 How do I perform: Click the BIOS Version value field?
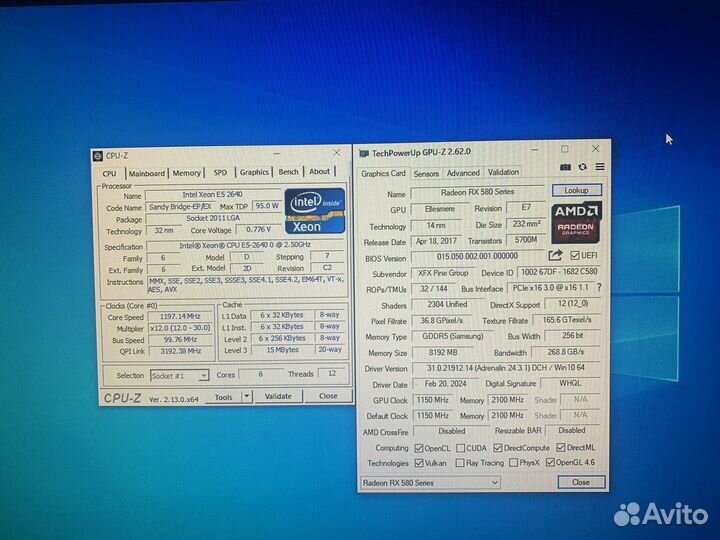coord(478,256)
